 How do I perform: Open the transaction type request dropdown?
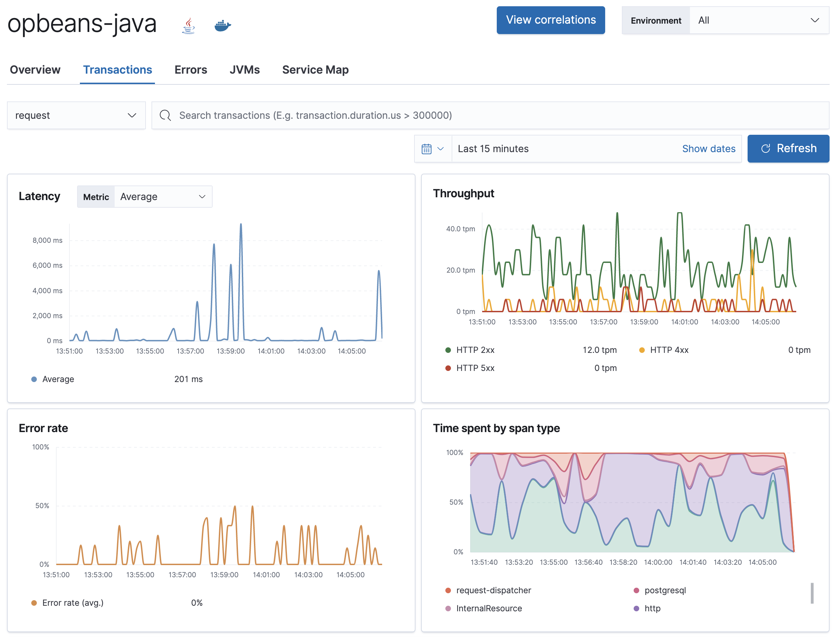click(x=75, y=115)
